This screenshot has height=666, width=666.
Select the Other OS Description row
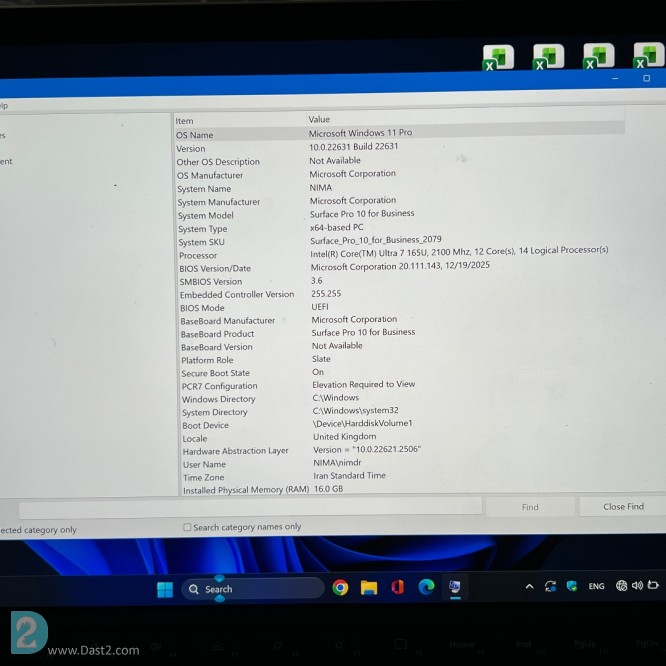coord(399,161)
